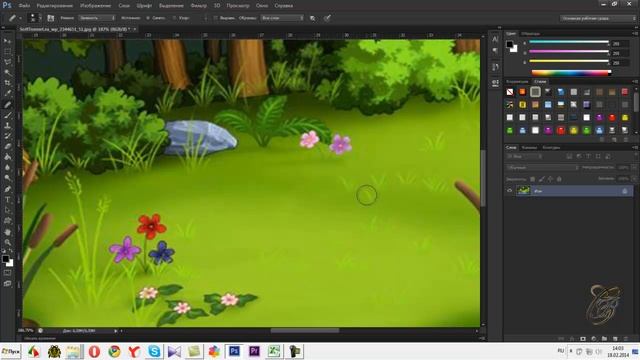Toggle lock image pixels brush icon

(x=542, y=179)
